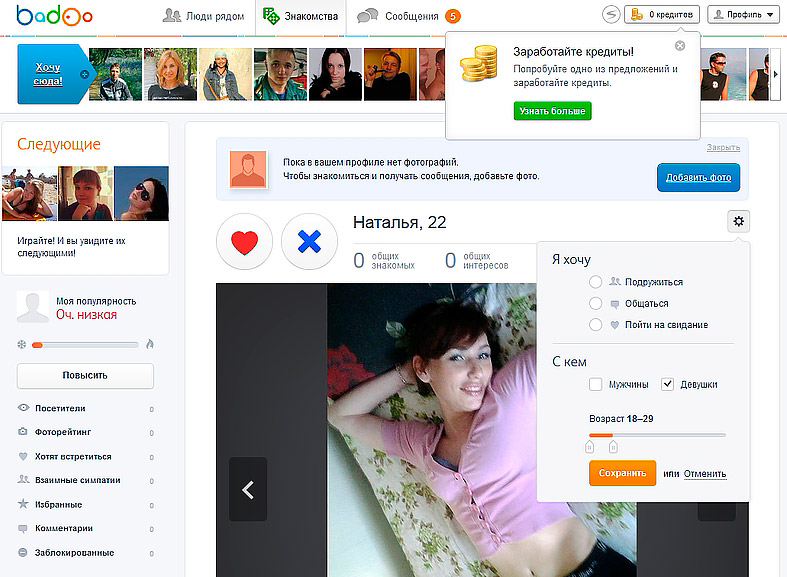Click the Сохранить button
Image resolution: width=787 pixels, height=577 pixels.
(x=622, y=473)
